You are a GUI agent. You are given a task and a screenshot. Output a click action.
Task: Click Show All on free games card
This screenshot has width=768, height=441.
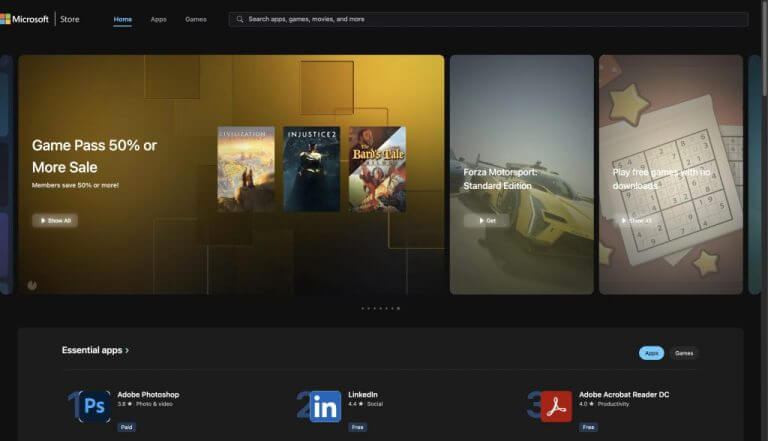tap(637, 220)
